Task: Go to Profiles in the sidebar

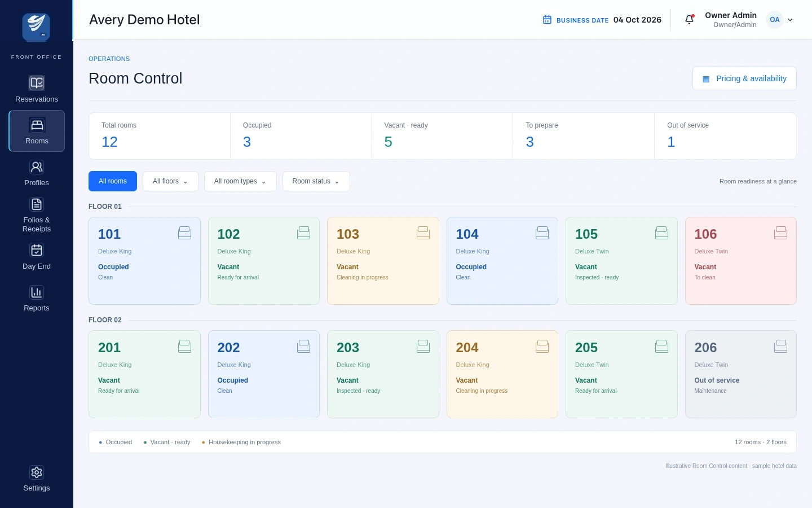Action: coord(37,173)
